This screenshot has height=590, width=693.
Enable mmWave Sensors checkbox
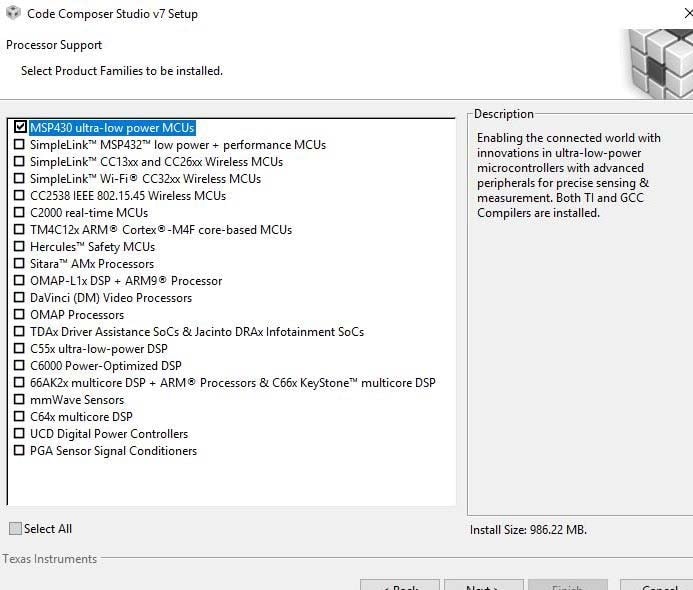[x=19, y=400]
